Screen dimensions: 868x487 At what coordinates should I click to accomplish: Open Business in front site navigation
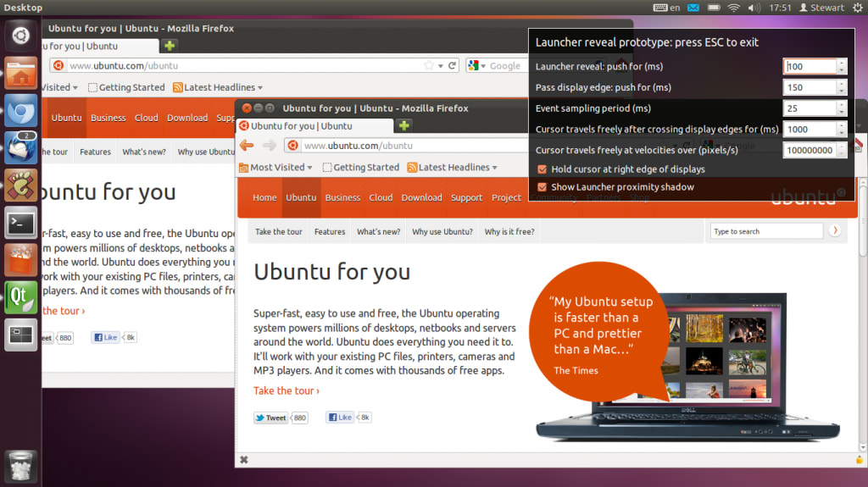pyautogui.click(x=342, y=197)
